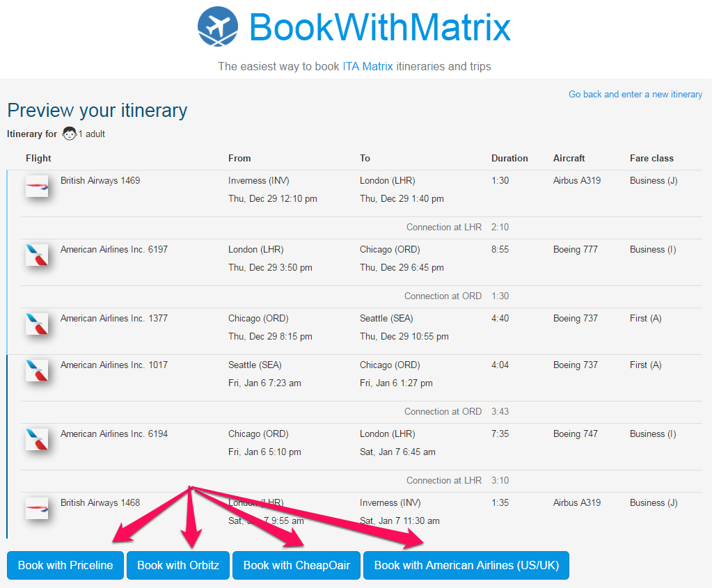Viewport: 712px width, 588px height.
Task: Click the Connection at ORD 3:43 row
Action: pyautogui.click(x=361, y=411)
